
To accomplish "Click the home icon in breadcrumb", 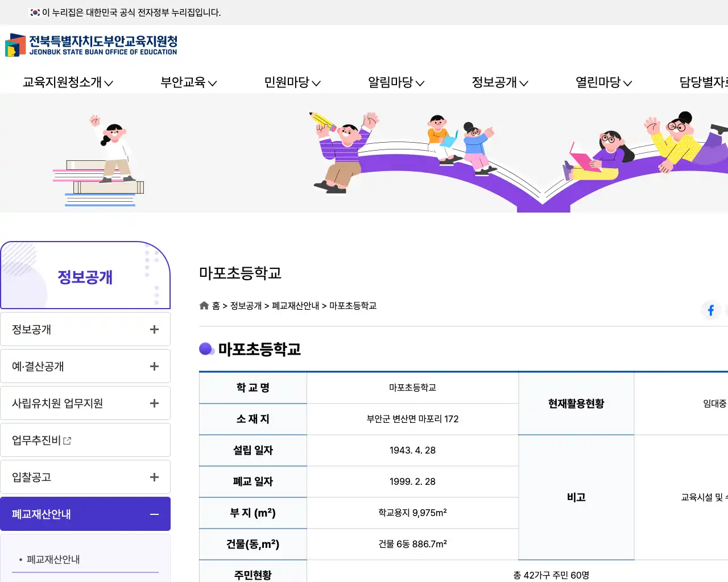I will pyautogui.click(x=204, y=305).
